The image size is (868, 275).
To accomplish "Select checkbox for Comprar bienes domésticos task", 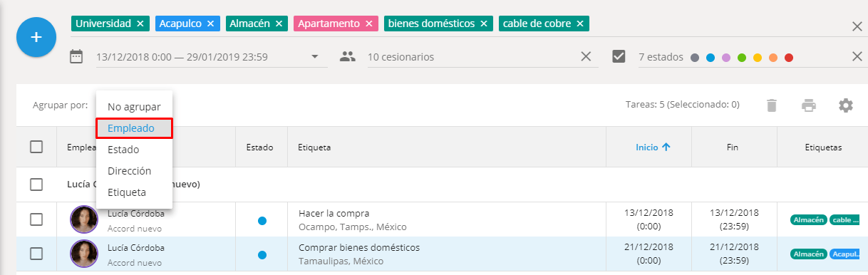I will tap(36, 254).
